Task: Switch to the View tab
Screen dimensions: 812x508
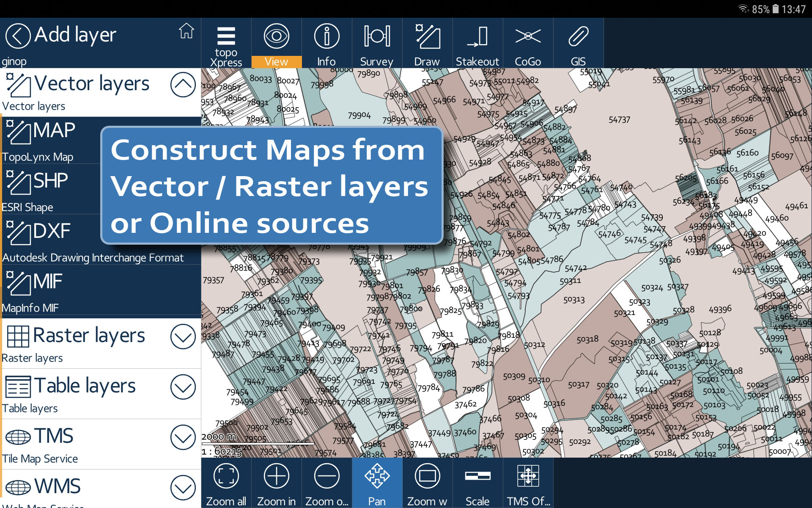Action: tap(276, 43)
